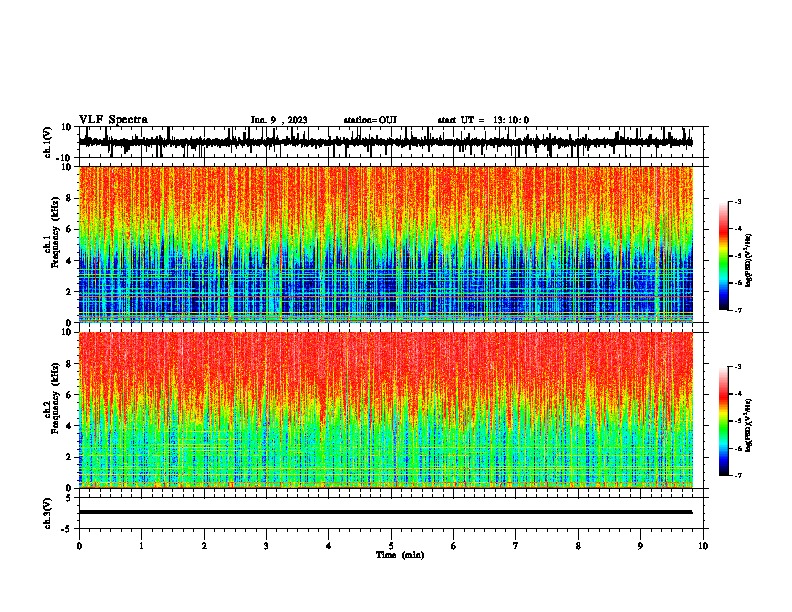Image resolution: width=792 pixels, height=612 pixels.
Task: Click the ch.2 color scale log(PSD) unit label
Action: pos(748,425)
